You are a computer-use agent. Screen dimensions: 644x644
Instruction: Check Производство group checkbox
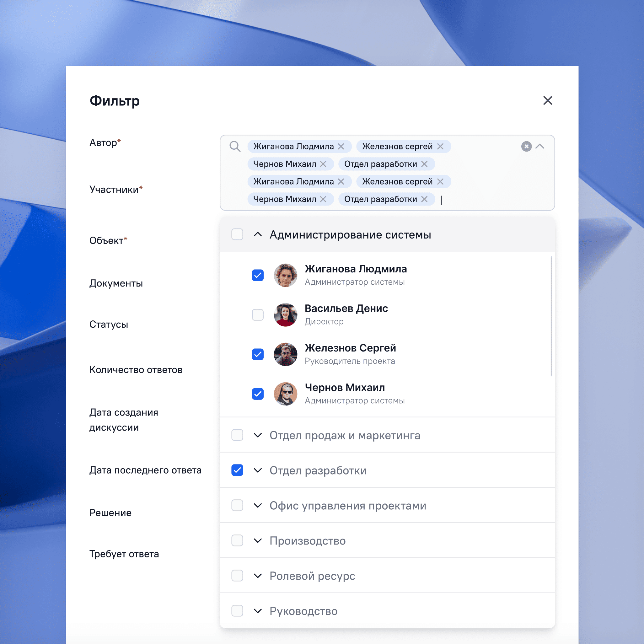pos(237,540)
